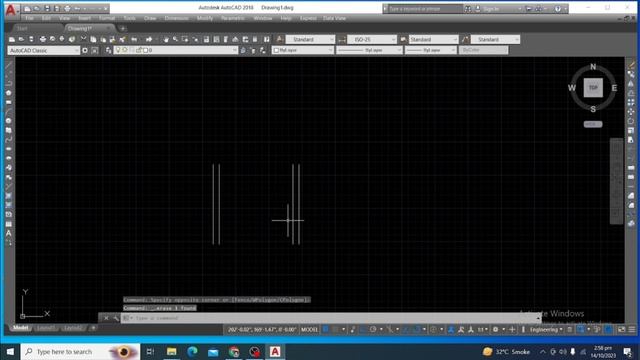Toggle Clean Screen in status bar

click(x=622, y=329)
